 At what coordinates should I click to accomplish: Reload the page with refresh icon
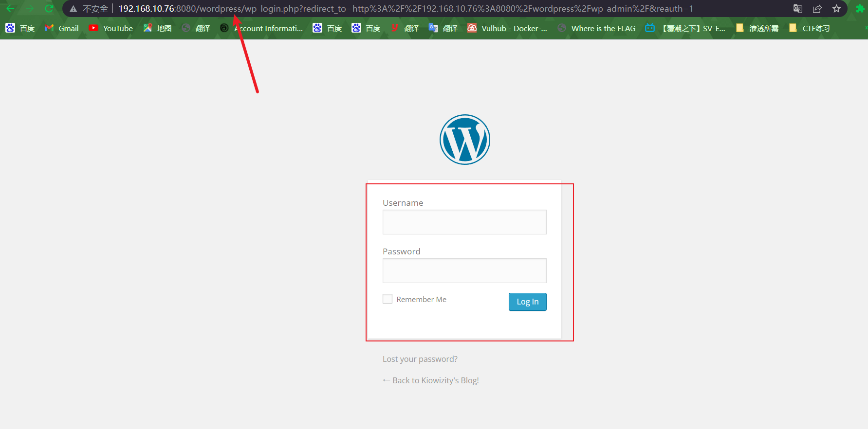point(49,8)
